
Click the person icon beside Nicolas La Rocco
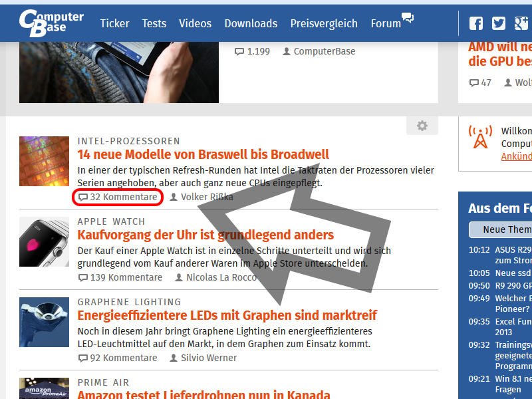coord(179,277)
